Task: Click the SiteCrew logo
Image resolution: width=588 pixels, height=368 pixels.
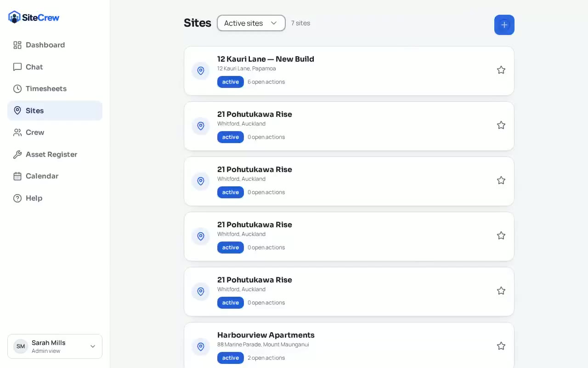Action: pyautogui.click(x=34, y=17)
